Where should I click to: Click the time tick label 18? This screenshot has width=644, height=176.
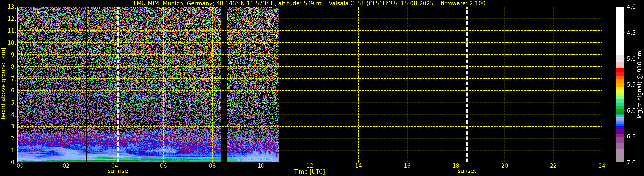click(456, 166)
